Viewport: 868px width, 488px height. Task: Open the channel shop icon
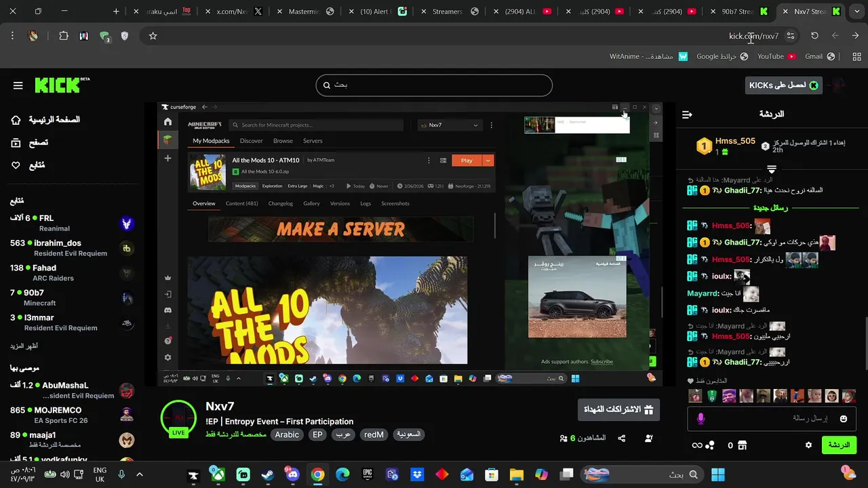742,445
